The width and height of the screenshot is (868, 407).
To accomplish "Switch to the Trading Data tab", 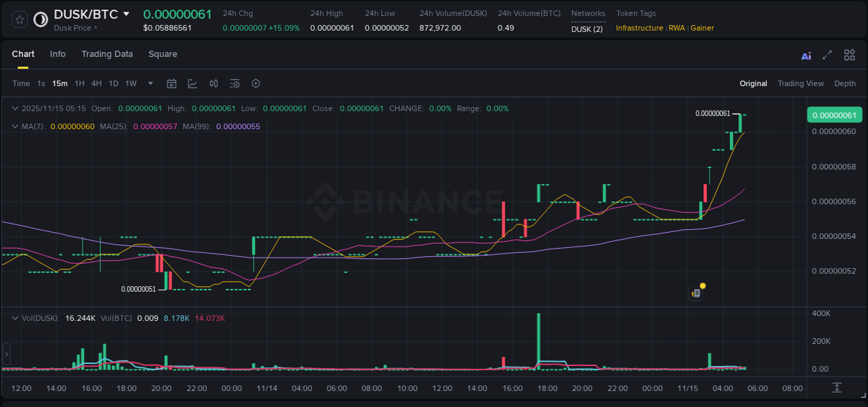I will point(107,54).
